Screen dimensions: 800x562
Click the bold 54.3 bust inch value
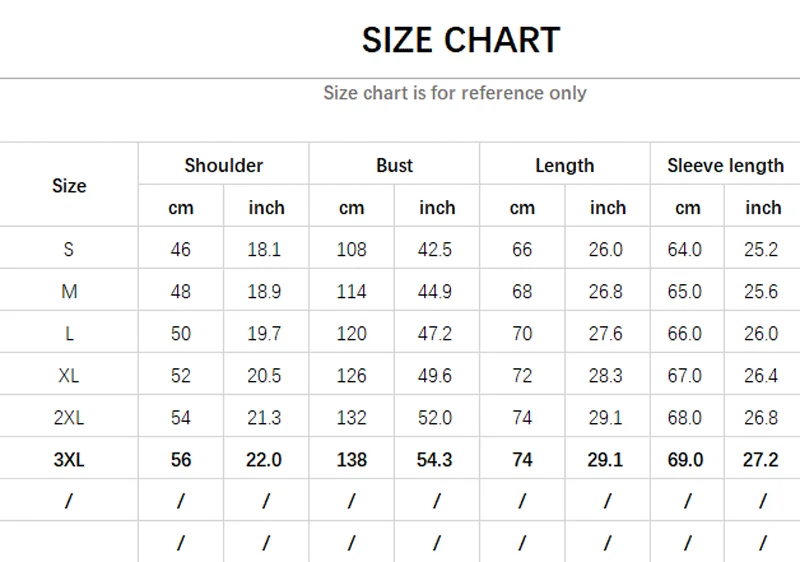(x=435, y=459)
